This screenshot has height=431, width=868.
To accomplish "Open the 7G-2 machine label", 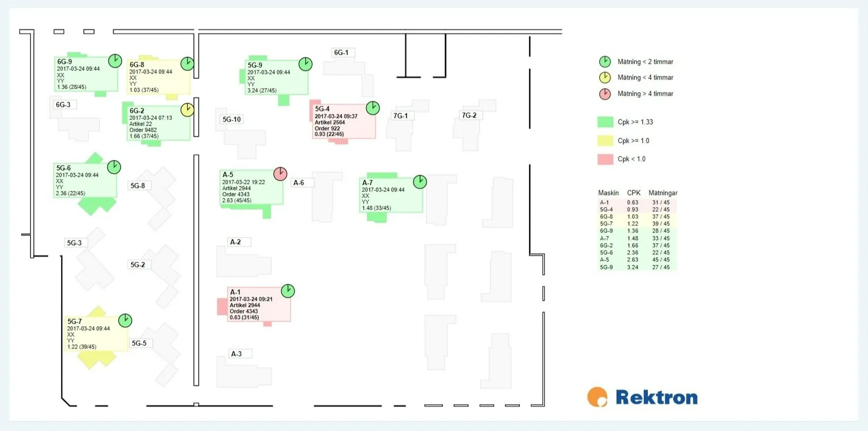I will pos(470,115).
